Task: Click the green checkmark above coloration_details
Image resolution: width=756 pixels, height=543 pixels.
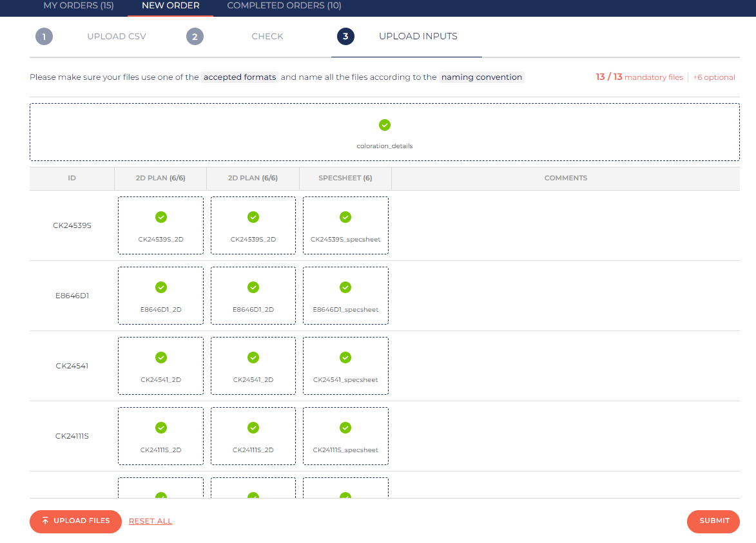Action: coord(385,125)
